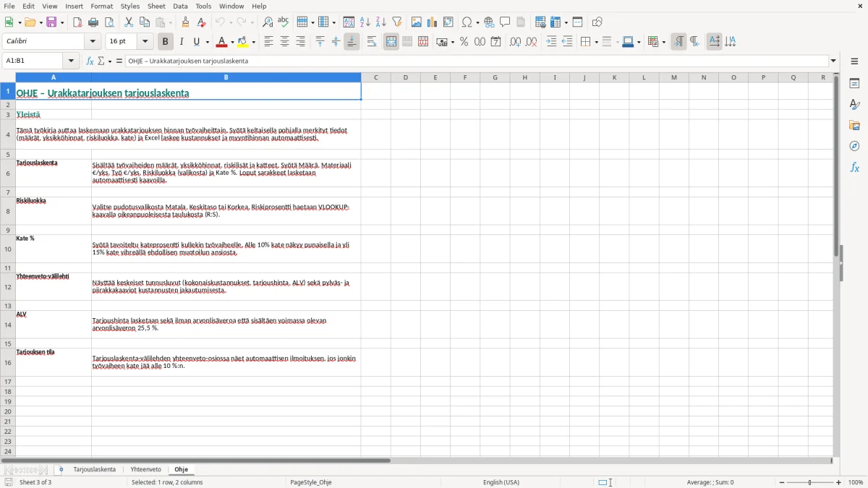Open the Sort dialog
This screenshot has height=488, width=868.
point(349,22)
